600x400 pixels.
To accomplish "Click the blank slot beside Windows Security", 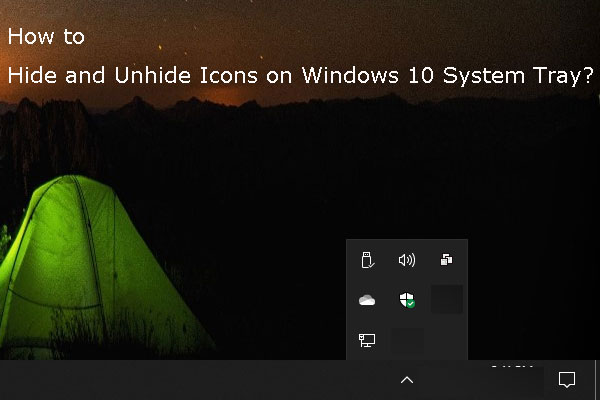I will click(446, 300).
